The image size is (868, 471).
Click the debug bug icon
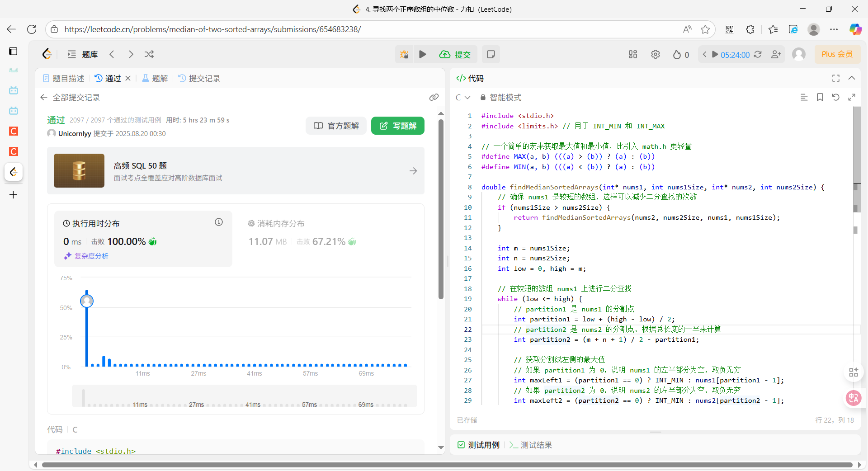point(404,54)
